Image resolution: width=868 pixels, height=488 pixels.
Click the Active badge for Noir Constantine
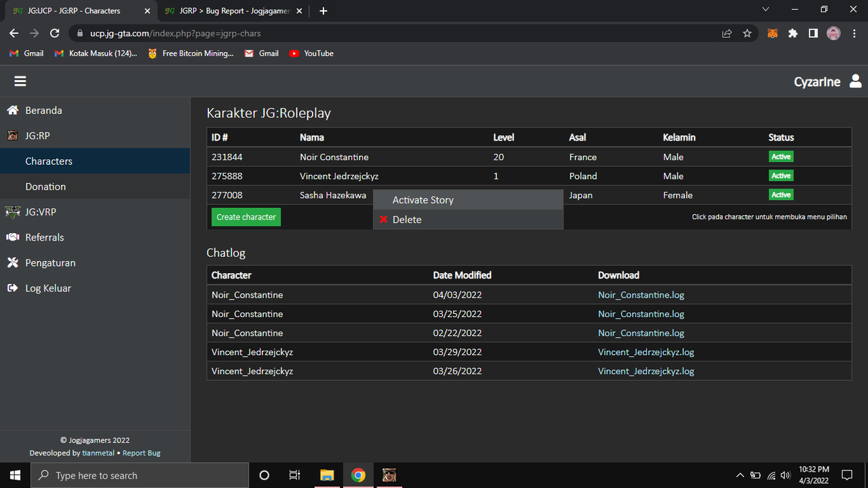click(x=781, y=157)
